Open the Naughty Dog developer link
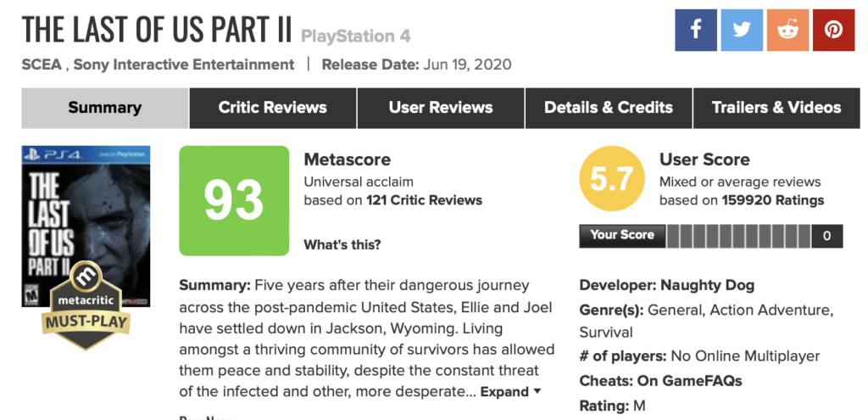Image resolution: width=868 pixels, height=420 pixels. point(708,285)
